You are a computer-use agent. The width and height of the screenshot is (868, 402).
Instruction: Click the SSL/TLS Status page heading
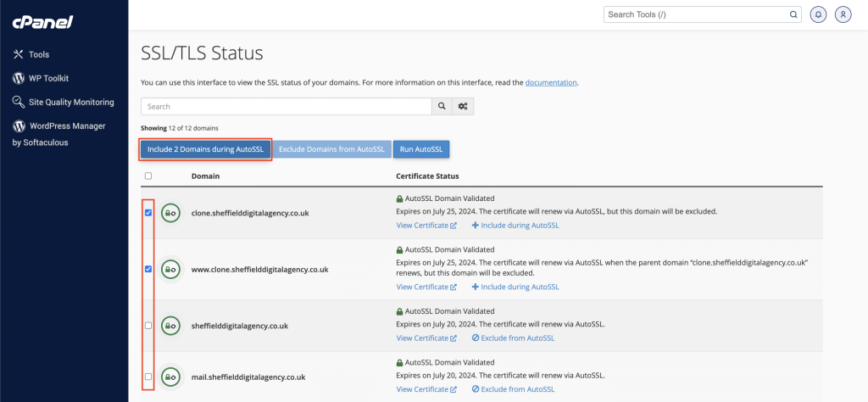point(202,53)
